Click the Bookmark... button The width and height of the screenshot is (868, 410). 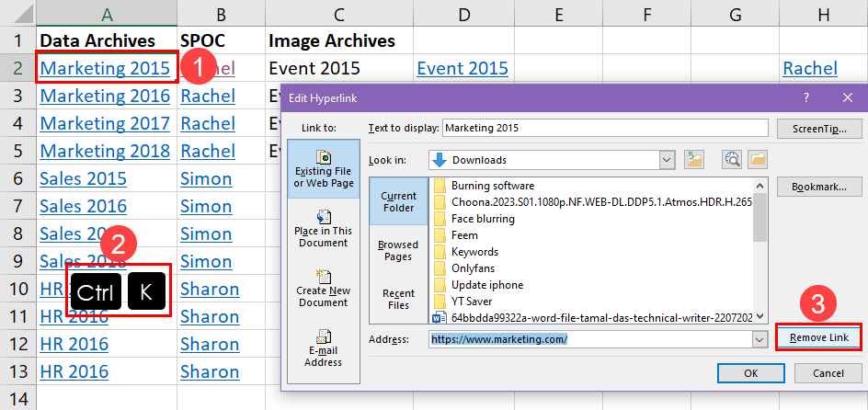click(819, 187)
